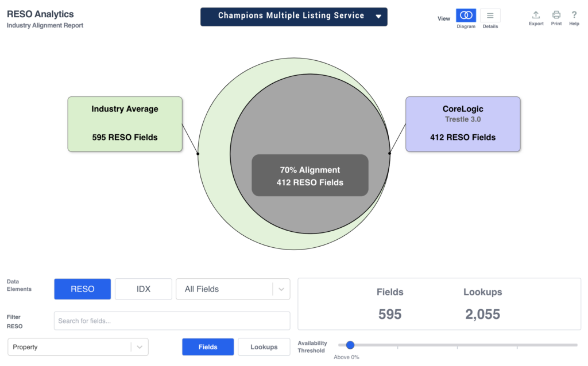Open the Property resource dropdown
The height and width of the screenshot is (366, 588).
point(70,347)
